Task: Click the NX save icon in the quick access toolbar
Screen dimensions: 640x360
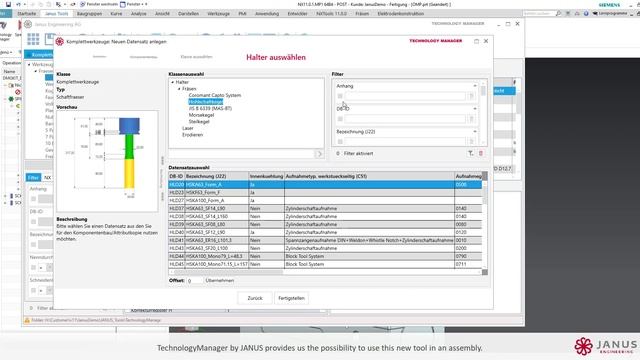Action: tap(8, 4)
